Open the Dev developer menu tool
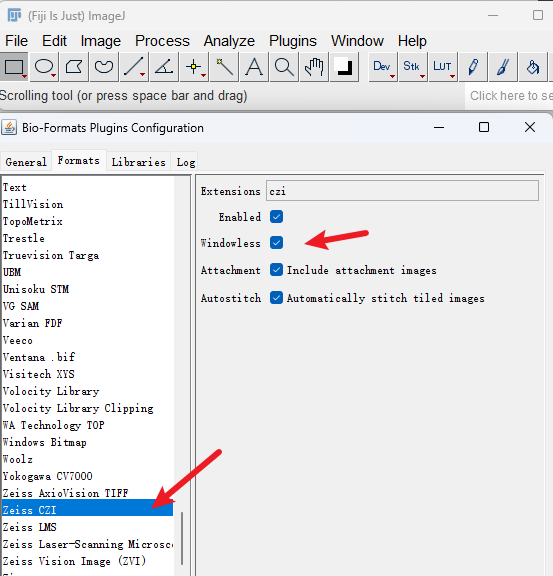This screenshot has height=576, width=553. click(383, 66)
